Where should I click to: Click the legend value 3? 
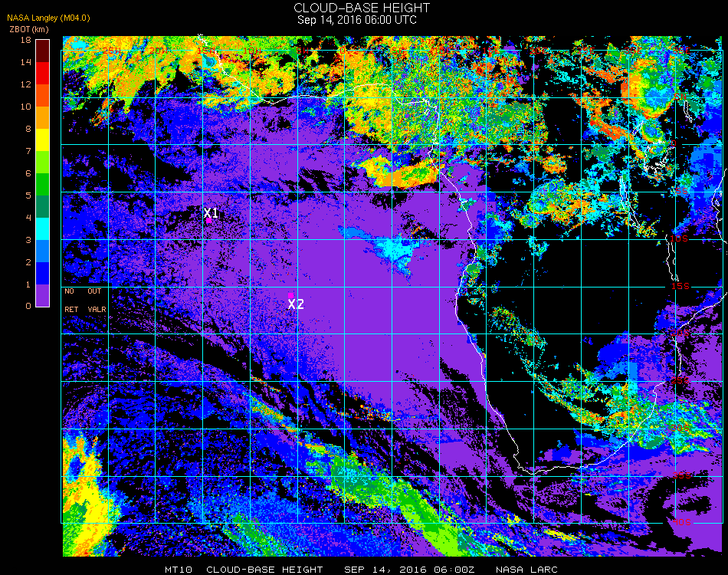pos(28,240)
